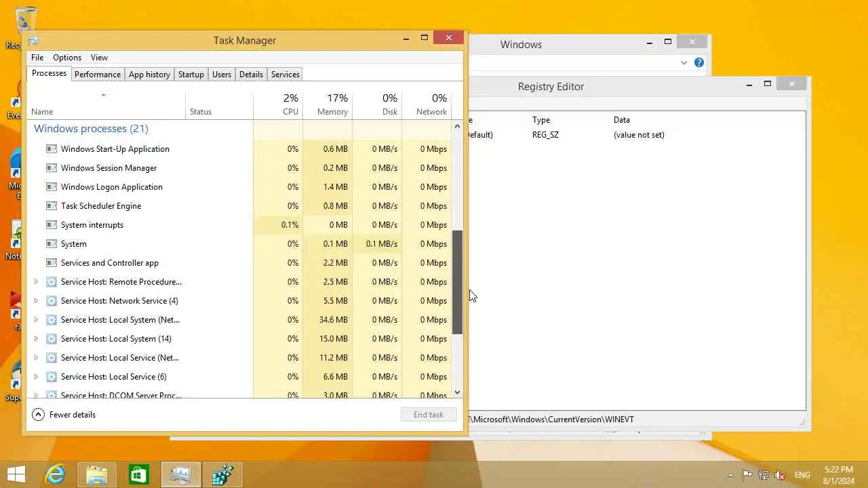The height and width of the screenshot is (488, 868).
Task: Click REG_SZ value in Registry Editor
Action: 545,135
